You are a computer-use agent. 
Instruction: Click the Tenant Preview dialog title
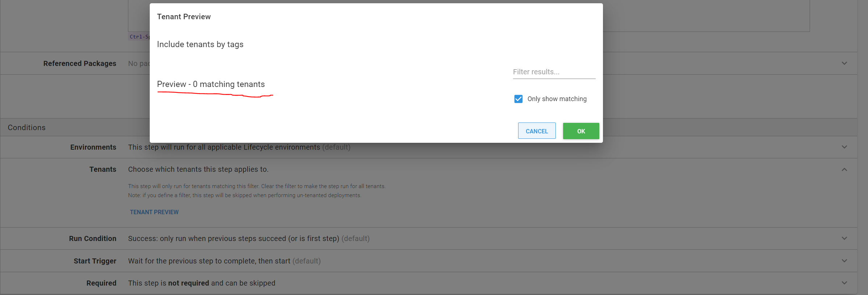183,16
